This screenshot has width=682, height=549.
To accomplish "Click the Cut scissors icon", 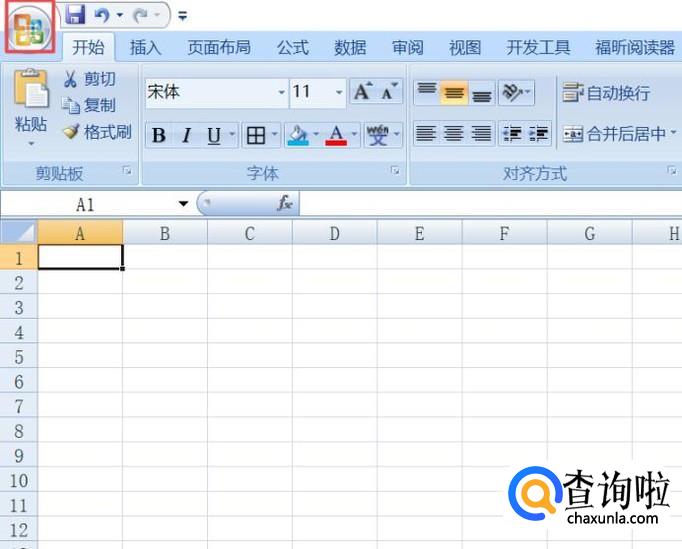I will click(71, 79).
